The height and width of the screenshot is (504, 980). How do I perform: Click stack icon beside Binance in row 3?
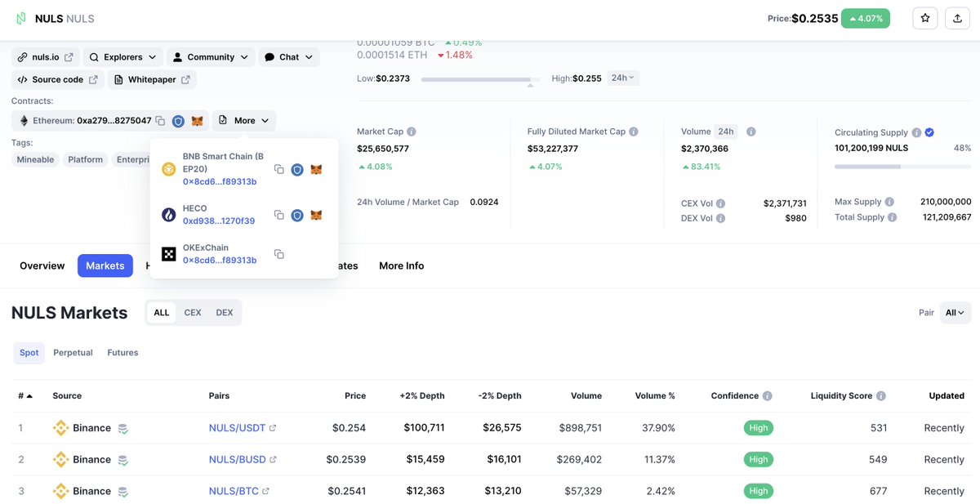coord(122,492)
